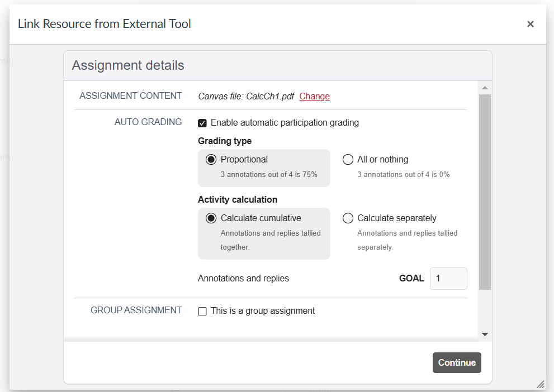Screen dimensions: 554x392
Task: Click the scrollbar down arrow
Action: (x=485, y=333)
